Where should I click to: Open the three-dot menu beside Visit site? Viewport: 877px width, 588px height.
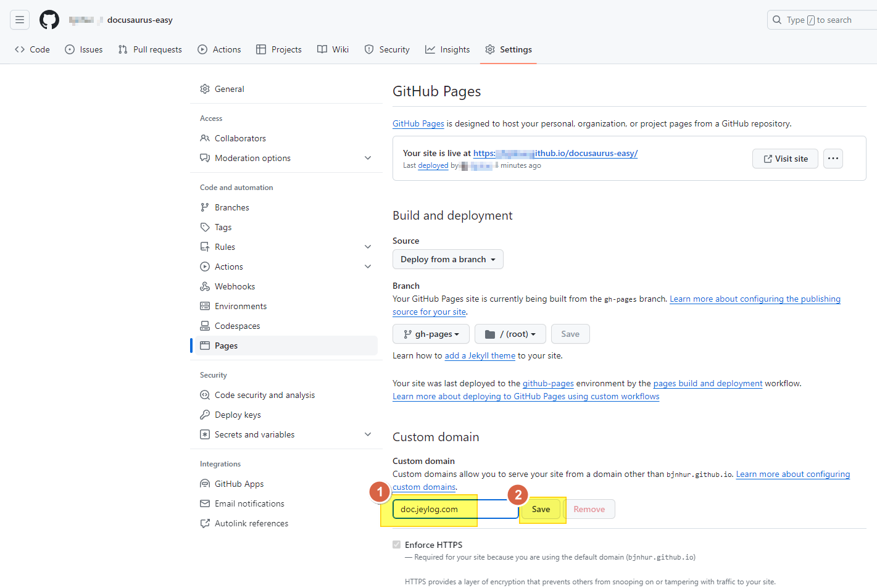(833, 159)
